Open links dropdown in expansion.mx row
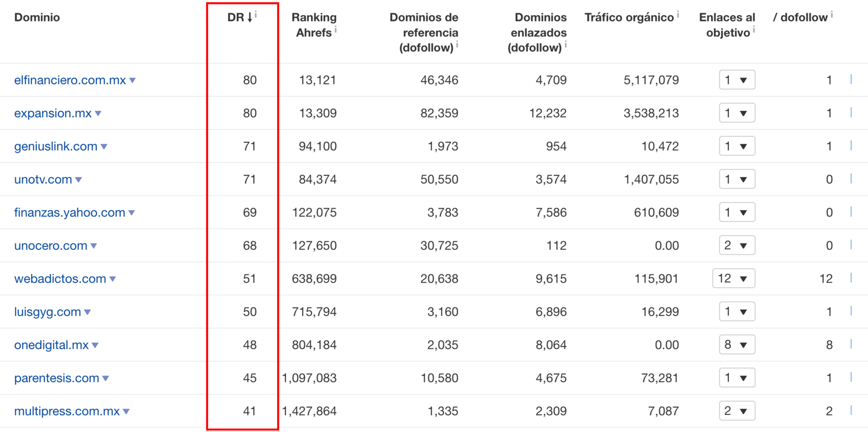The image size is (868, 432). [x=737, y=113]
